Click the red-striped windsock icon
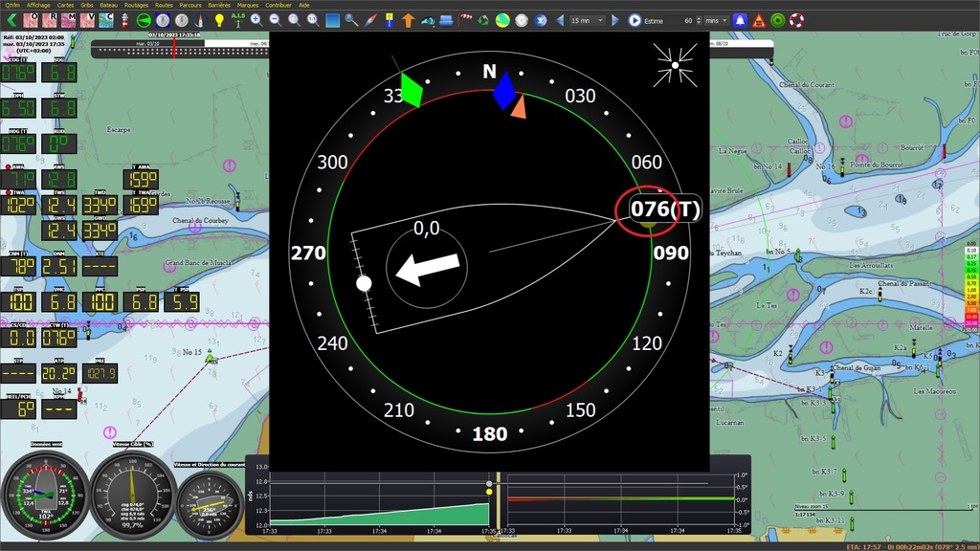This screenshot has width=980, height=551. tap(465, 20)
